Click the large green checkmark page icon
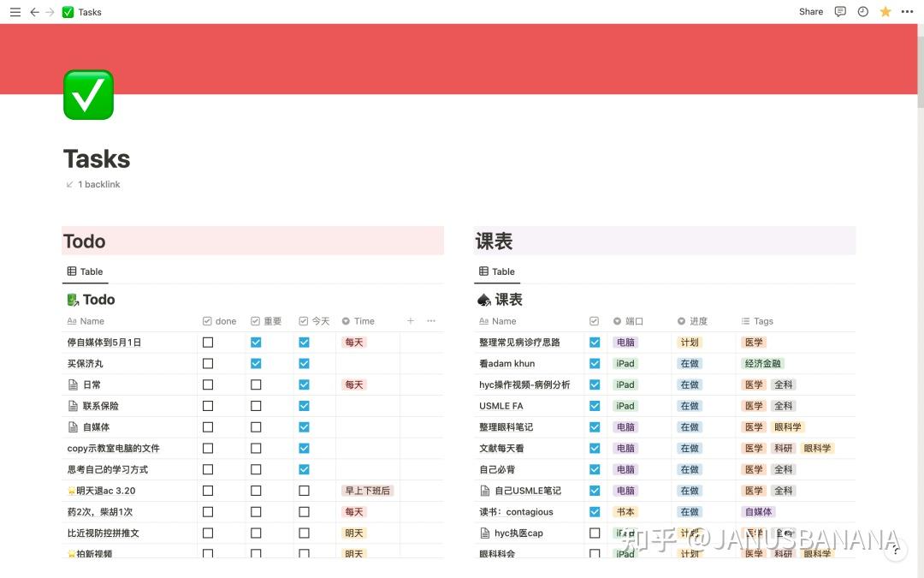The image size is (924, 578). point(88,94)
